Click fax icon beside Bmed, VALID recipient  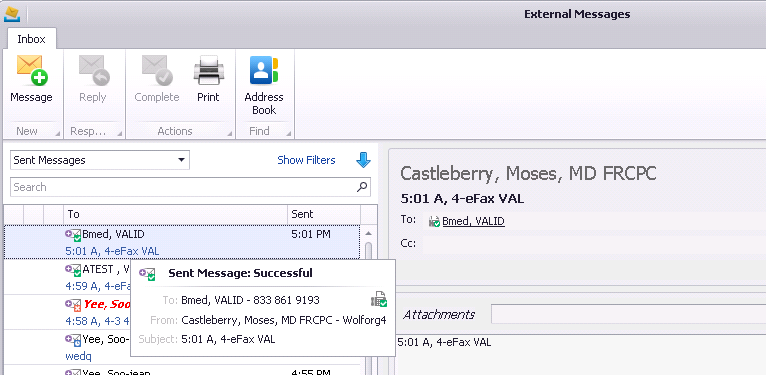tap(434, 221)
